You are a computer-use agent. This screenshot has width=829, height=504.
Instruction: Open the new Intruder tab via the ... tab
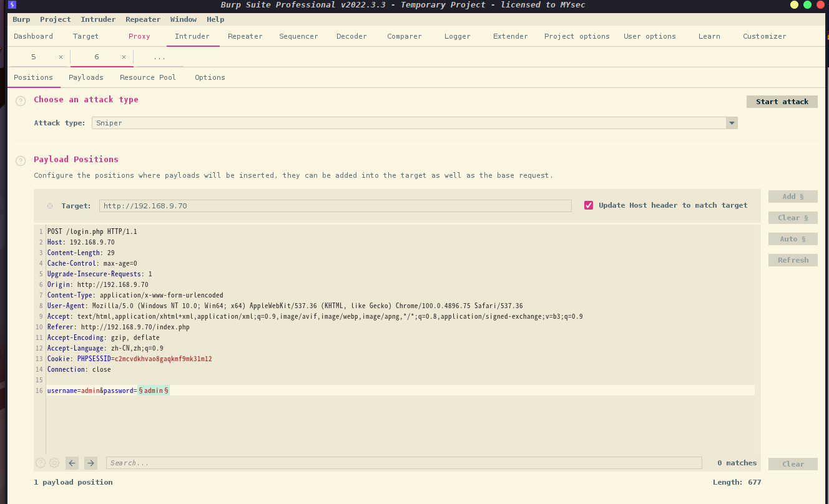point(159,57)
